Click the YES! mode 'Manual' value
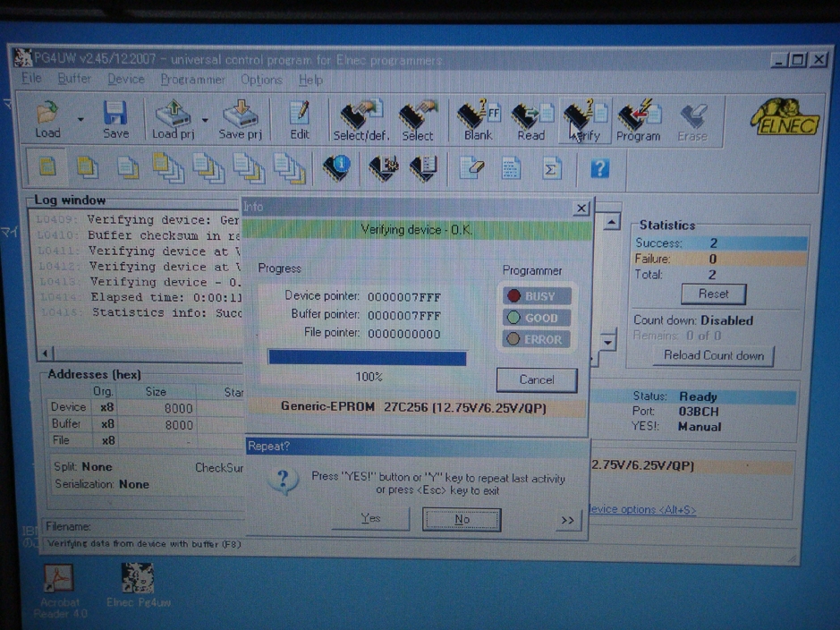Screen dimensions: 840x630 pos(700,427)
